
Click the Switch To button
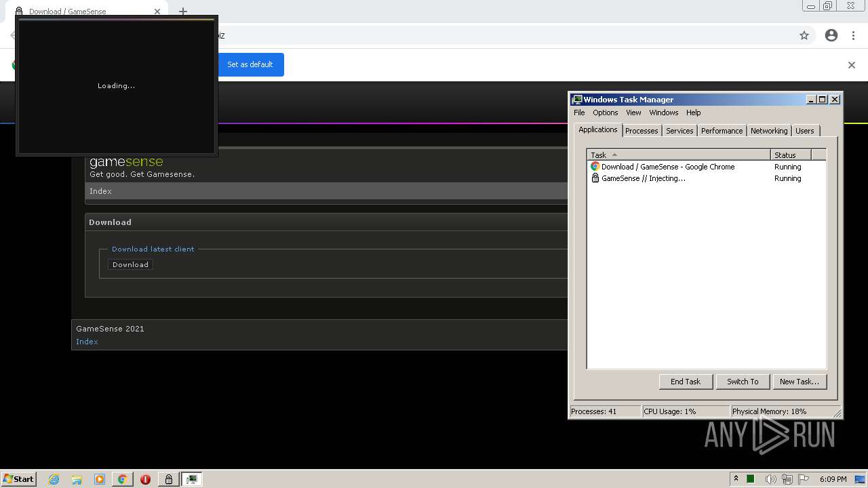tap(743, 382)
